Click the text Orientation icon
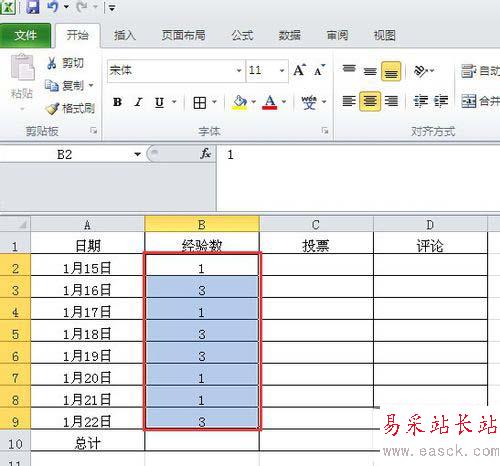500x466 pixels. (421, 71)
